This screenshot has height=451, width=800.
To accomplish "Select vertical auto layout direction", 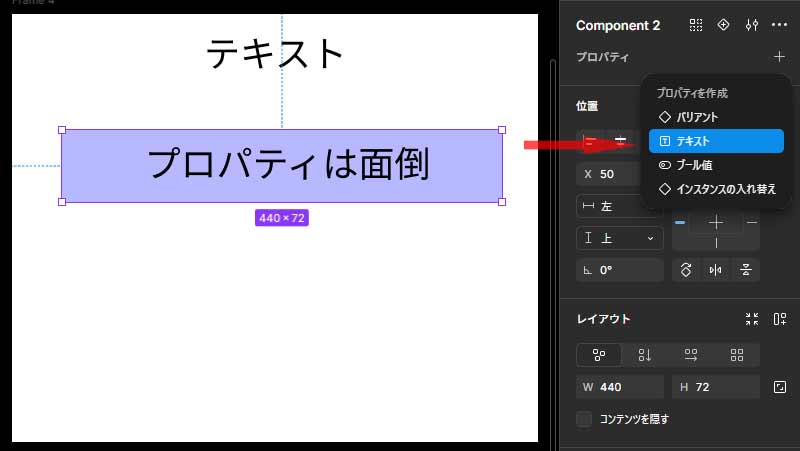I will click(645, 355).
